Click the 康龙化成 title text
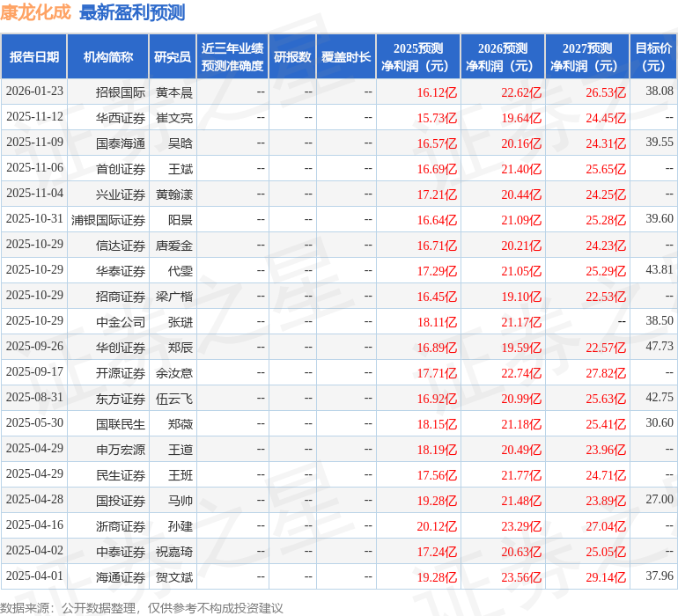This screenshot has height=616, width=678. 35,12
